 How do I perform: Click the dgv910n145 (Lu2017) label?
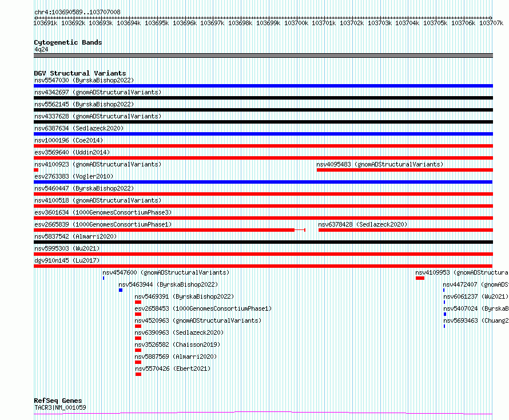click(x=67, y=260)
